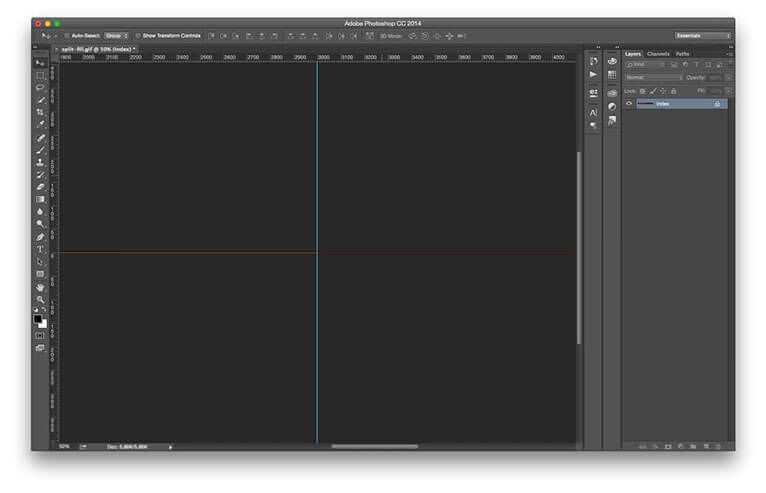The image size is (766, 493).
Task: Select the Gradient tool
Action: click(x=40, y=199)
